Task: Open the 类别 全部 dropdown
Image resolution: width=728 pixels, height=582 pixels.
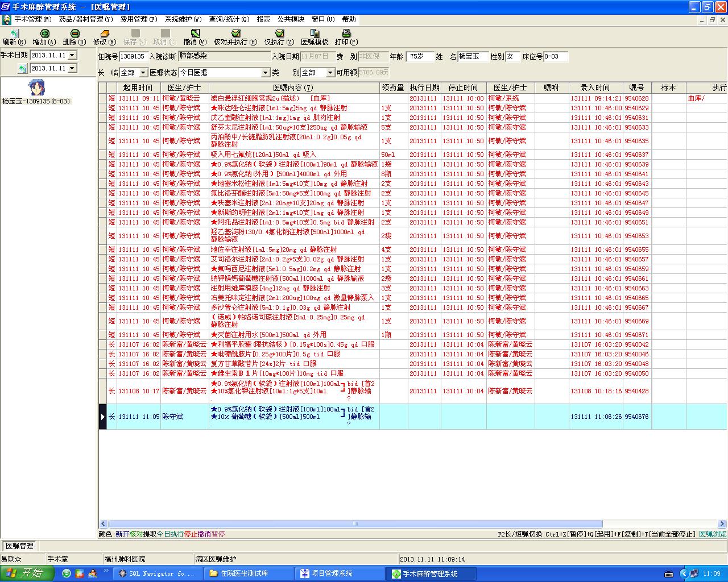Action: (x=330, y=73)
